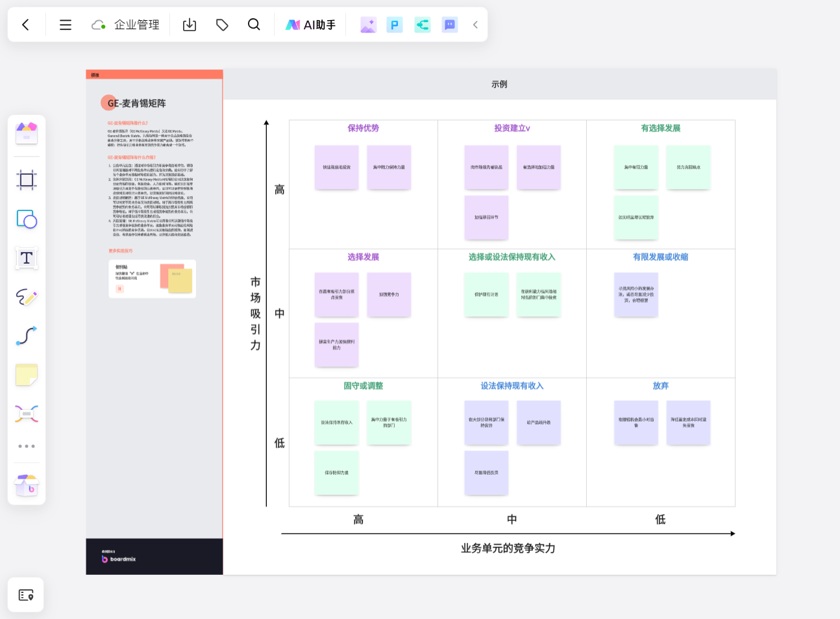Select the Sticky note tool in the sidebar

(27, 375)
